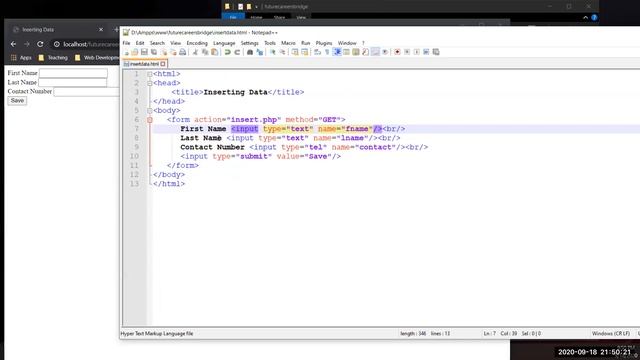Viewport: 640px width, 360px height.
Task: Cut selection with the scissors icon
Action: point(195,52)
